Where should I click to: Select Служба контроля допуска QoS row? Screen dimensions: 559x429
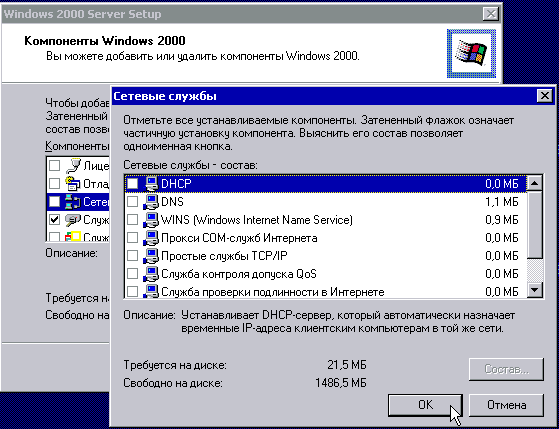click(x=325, y=274)
